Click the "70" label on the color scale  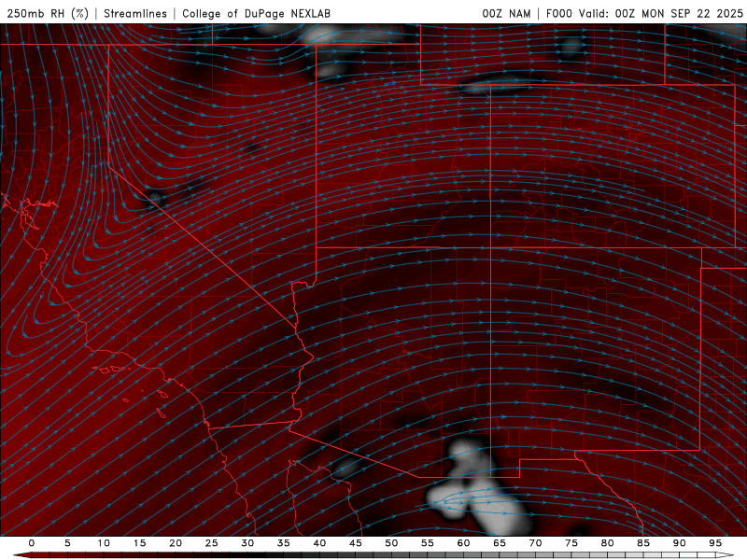coord(535,543)
